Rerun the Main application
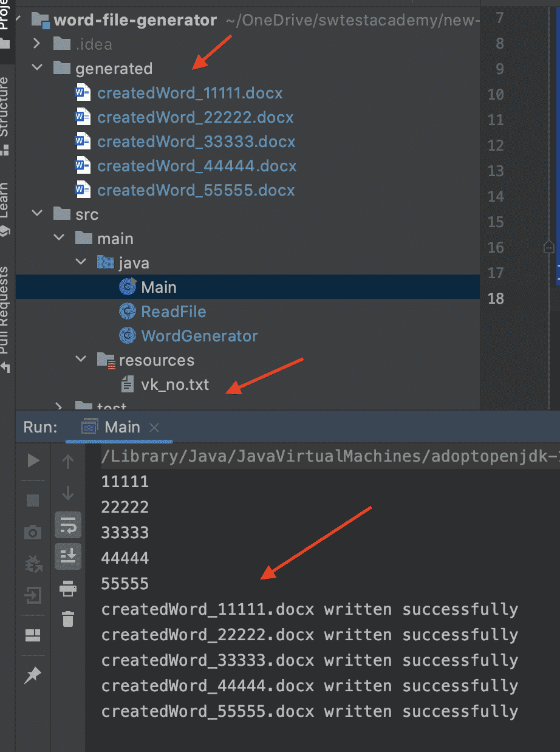This screenshot has height=752, width=560. pos(35,460)
